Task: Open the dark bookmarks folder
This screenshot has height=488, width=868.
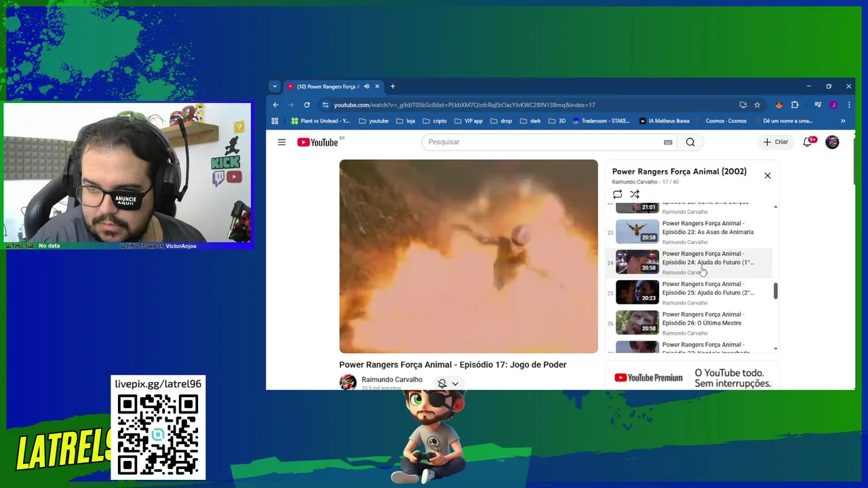Action: (530, 121)
